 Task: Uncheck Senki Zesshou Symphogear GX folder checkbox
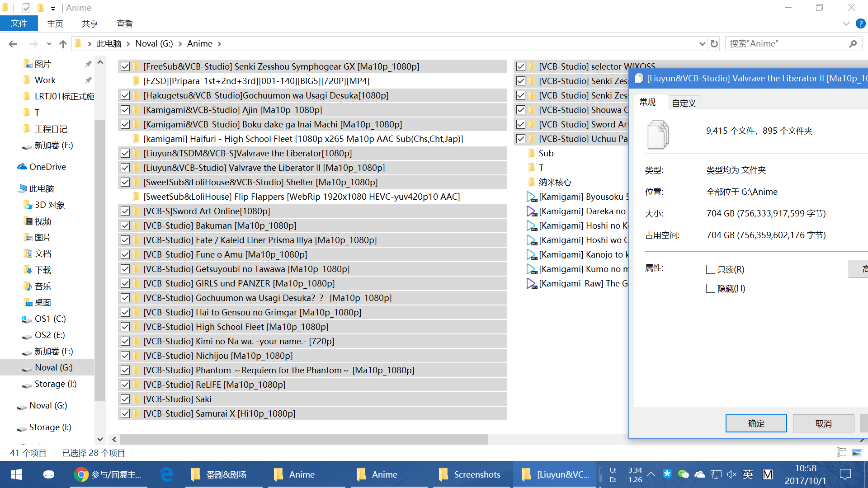[125, 66]
